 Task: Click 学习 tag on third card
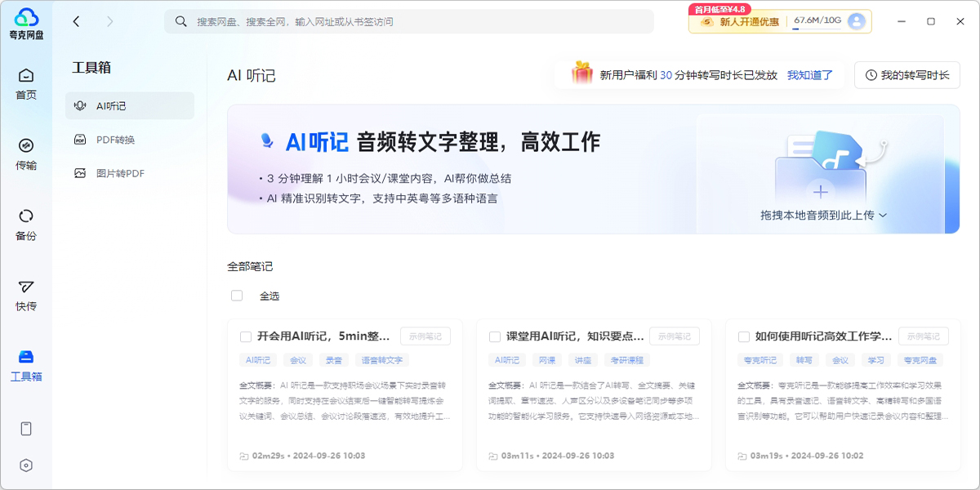click(x=876, y=360)
